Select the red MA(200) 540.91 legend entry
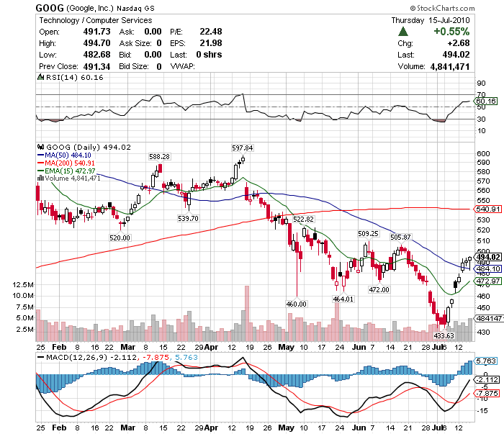This screenshot has width=504, height=434. point(66,163)
